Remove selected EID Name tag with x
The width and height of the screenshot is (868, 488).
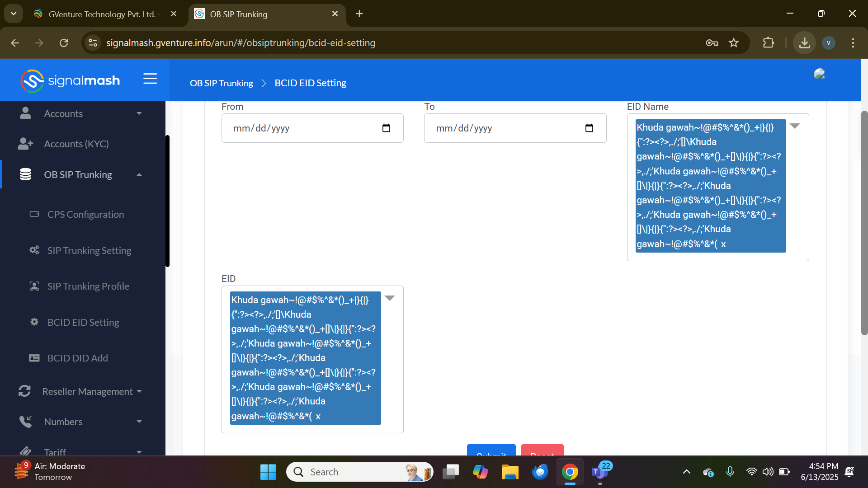(x=723, y=244)
